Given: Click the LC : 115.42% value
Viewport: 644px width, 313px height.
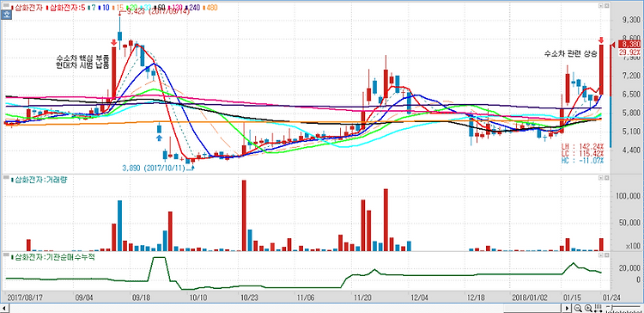Looking at the screenshot, I should coord(582,153).
